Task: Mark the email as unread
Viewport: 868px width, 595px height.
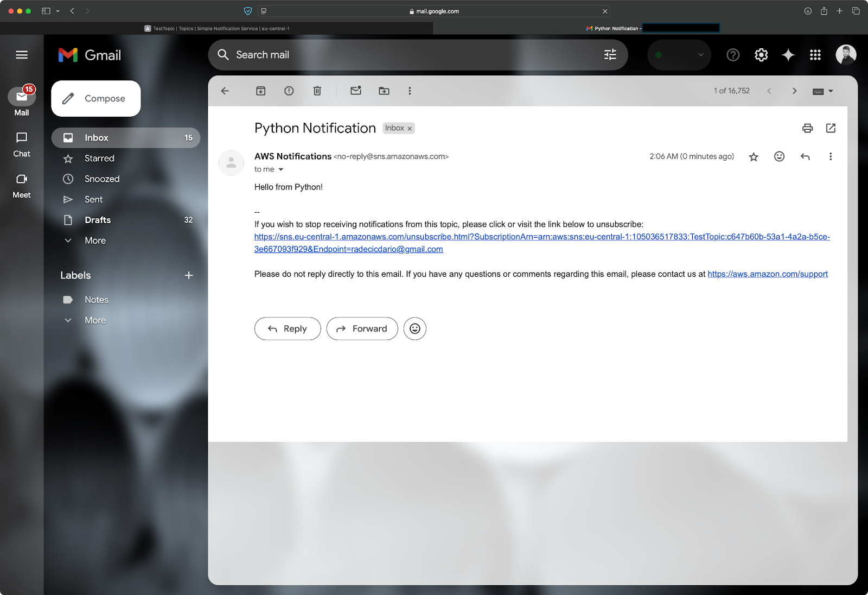Action: click(x=356, y=91)
